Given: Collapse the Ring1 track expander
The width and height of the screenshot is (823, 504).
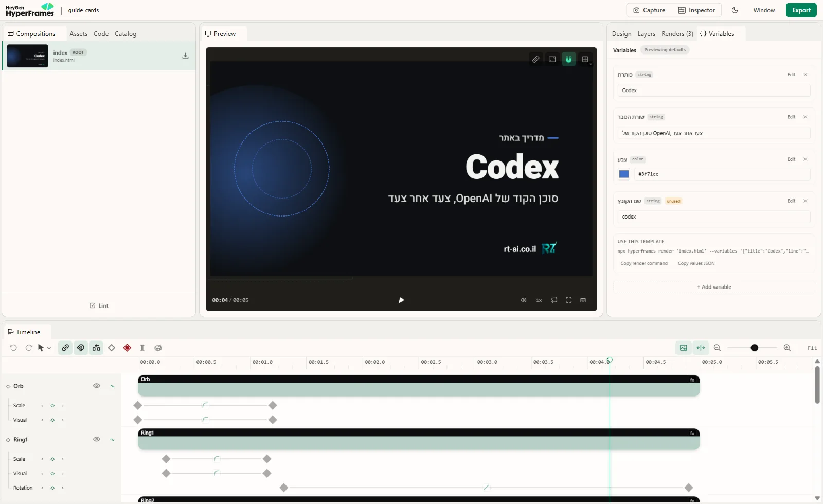Looking at the screenshot, I should click(x=8, y=440).
